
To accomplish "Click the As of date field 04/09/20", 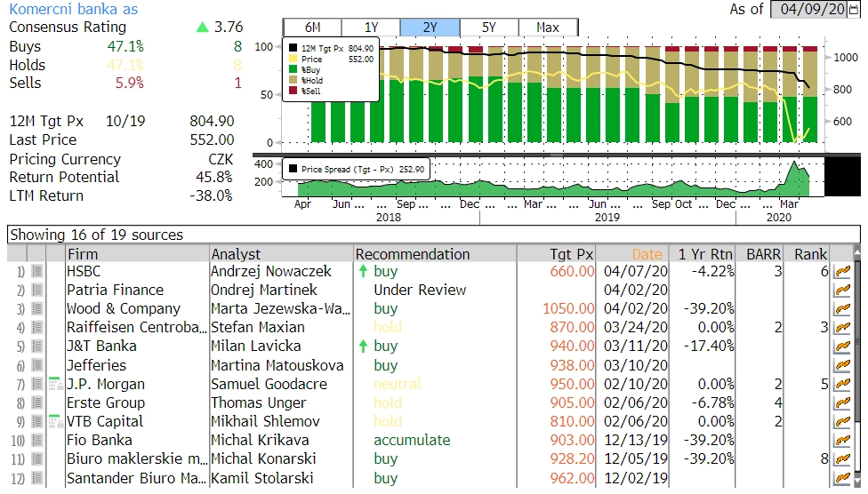I will click(808, 10).
